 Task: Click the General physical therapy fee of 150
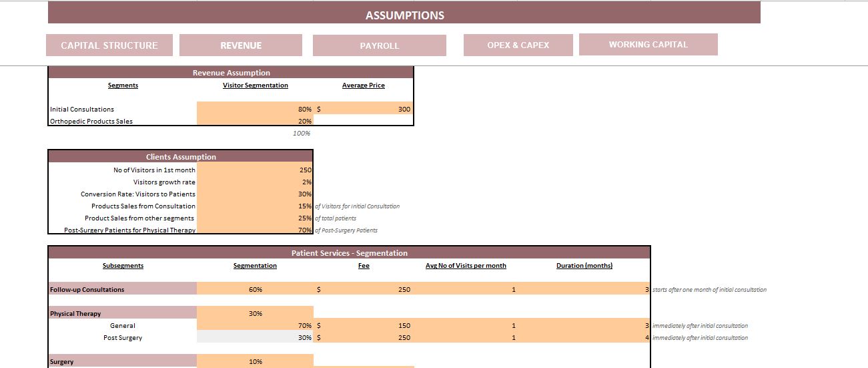(364, 326)
